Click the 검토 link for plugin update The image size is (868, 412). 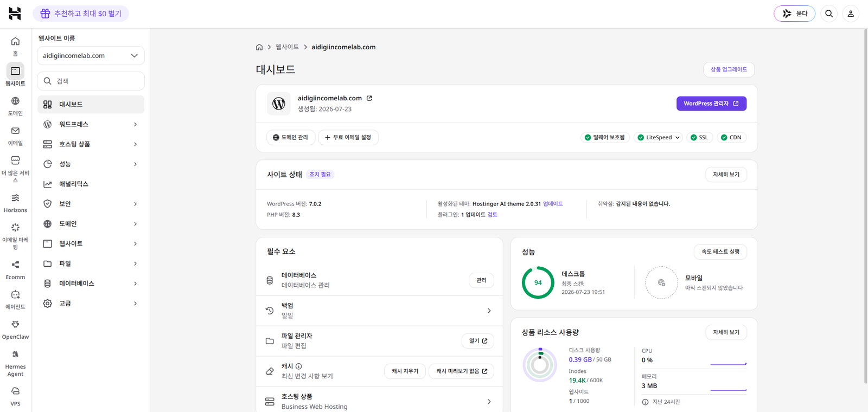492,215
